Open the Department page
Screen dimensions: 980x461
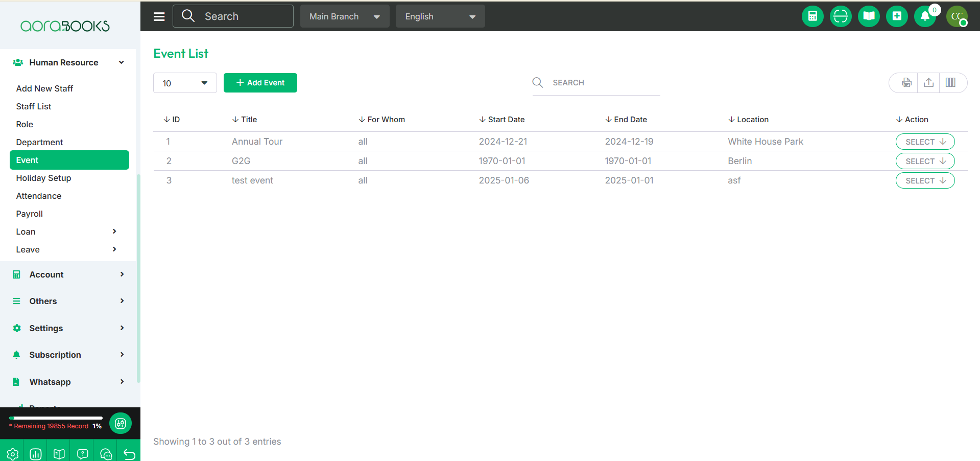coord(39,142)
